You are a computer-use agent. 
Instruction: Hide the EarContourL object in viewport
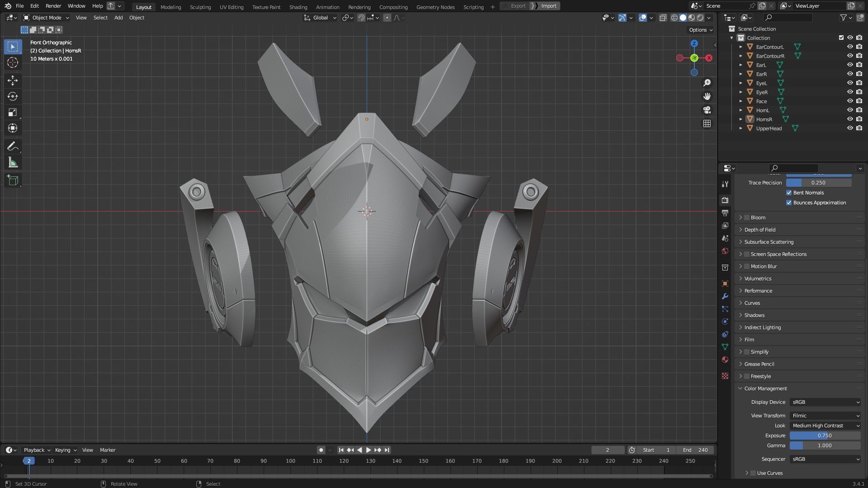850,47
